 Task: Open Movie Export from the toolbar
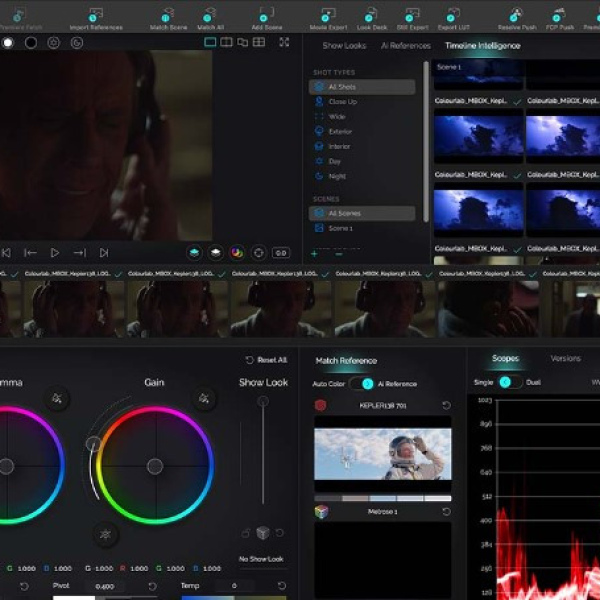pyautogui.click(x=330, y=15)
